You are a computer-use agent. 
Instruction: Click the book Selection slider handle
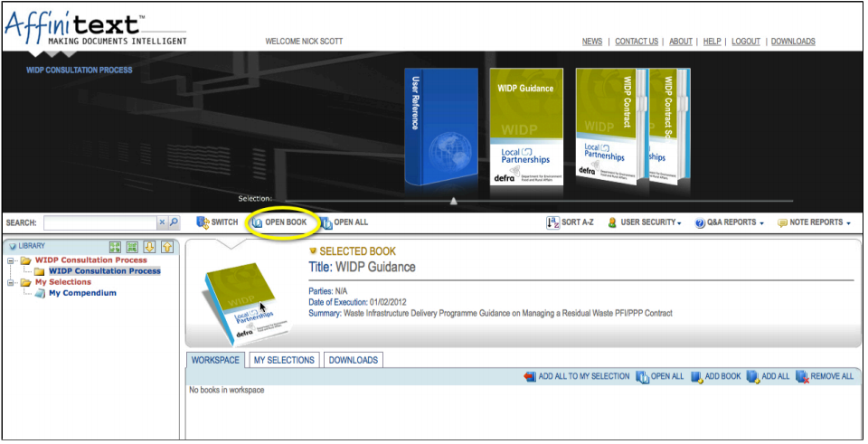[454, 201]
